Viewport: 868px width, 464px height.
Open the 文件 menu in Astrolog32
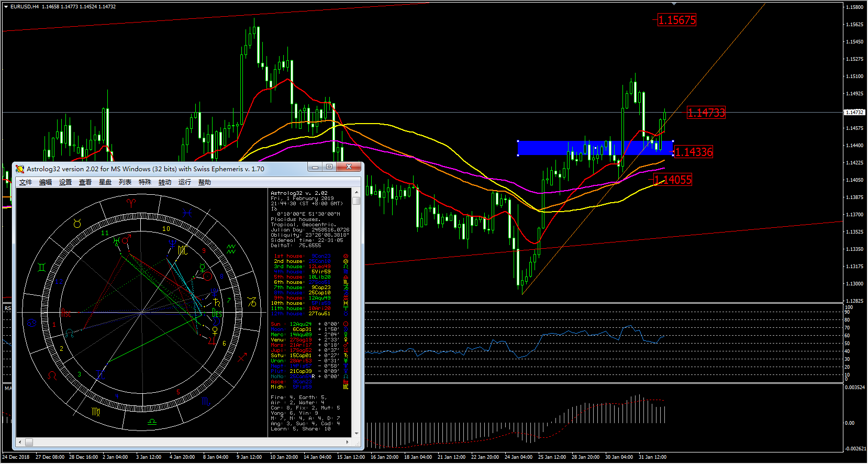click(x=26, y=182)
